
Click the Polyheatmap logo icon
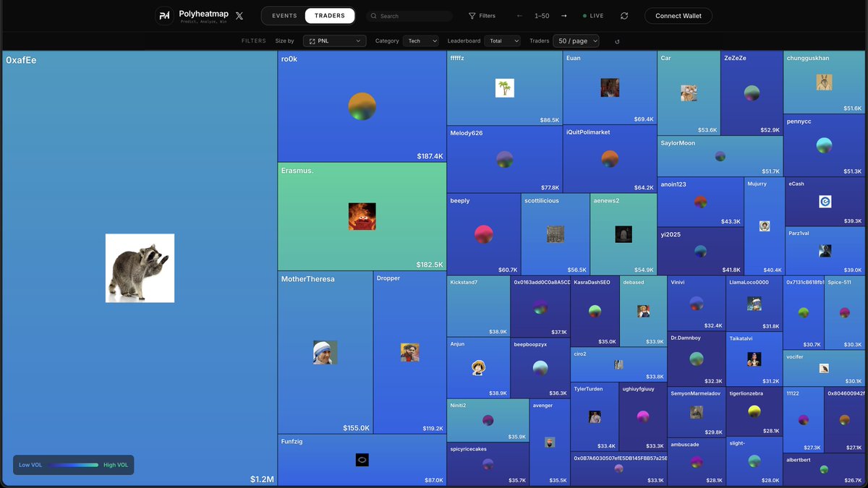pyautogui.click(x=165, y=16)
